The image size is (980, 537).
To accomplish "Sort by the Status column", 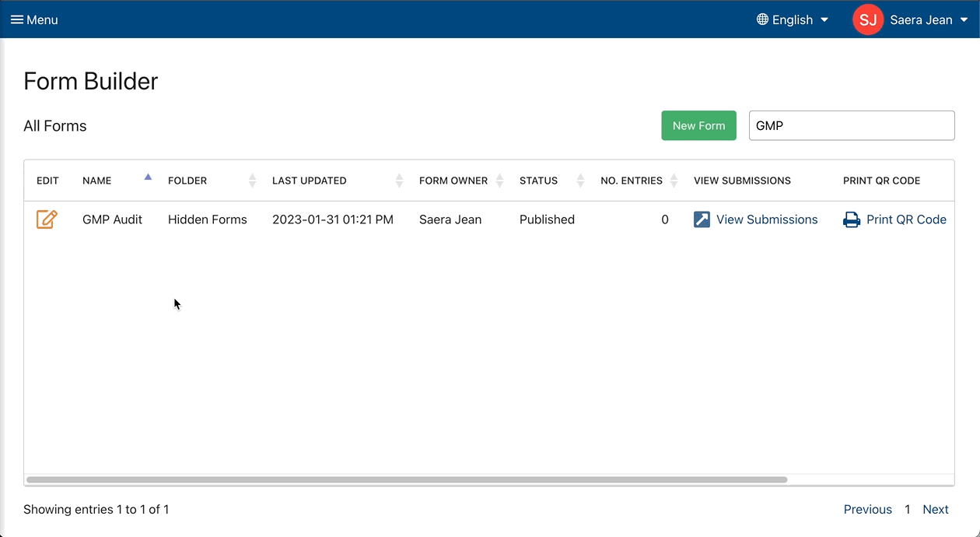I will [551, 181].
